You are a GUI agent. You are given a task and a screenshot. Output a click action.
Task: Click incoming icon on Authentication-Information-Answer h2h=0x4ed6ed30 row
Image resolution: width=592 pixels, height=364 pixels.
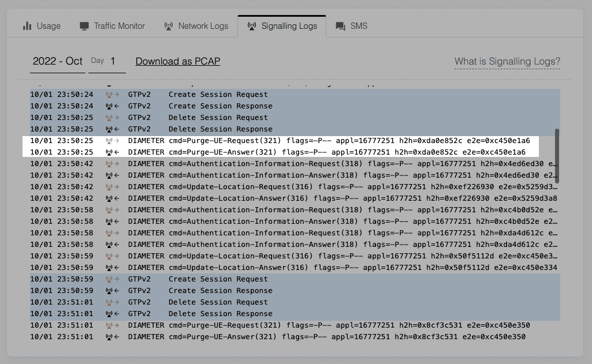(x=112, y=175)
